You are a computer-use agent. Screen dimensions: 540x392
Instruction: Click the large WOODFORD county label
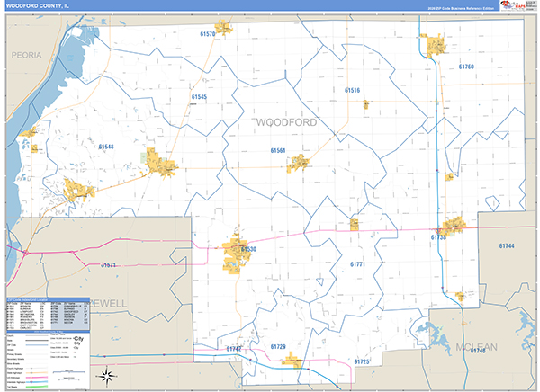286,122
